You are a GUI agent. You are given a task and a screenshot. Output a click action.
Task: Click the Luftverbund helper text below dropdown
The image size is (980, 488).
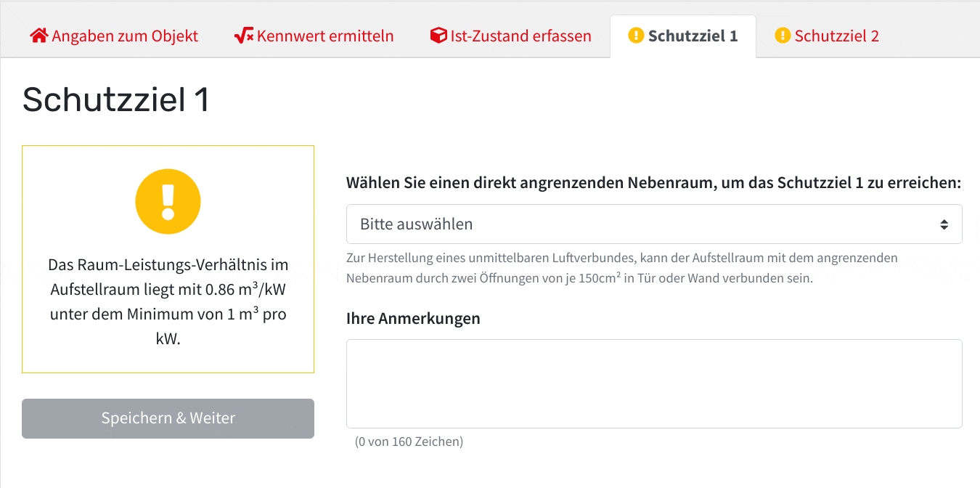pos(622,268)
